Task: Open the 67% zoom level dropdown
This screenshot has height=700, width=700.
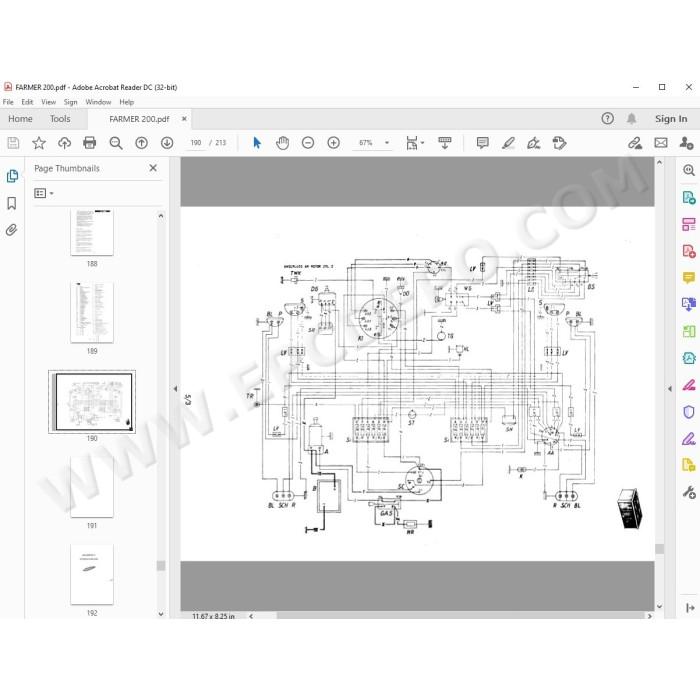Action: [x=387, y=143]
